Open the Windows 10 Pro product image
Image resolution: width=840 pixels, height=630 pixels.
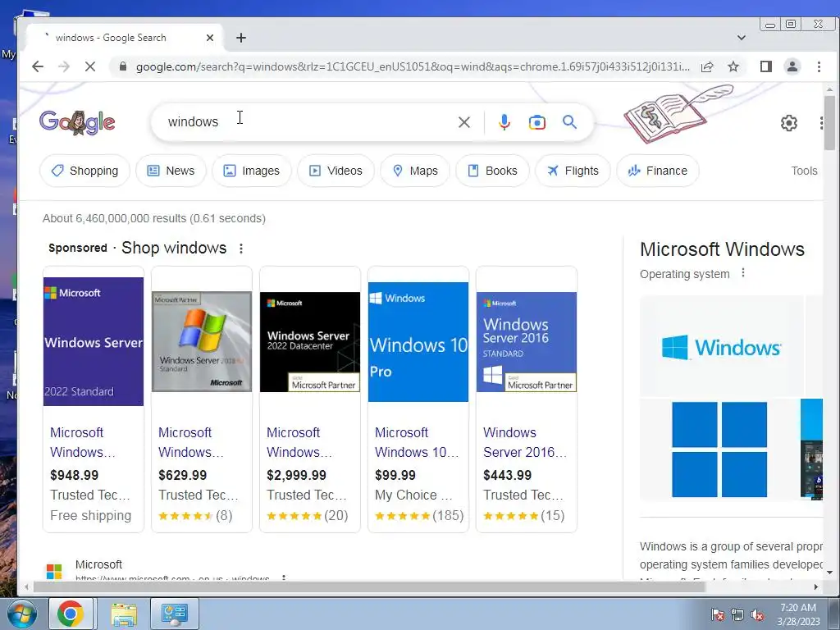pos(418,342)
